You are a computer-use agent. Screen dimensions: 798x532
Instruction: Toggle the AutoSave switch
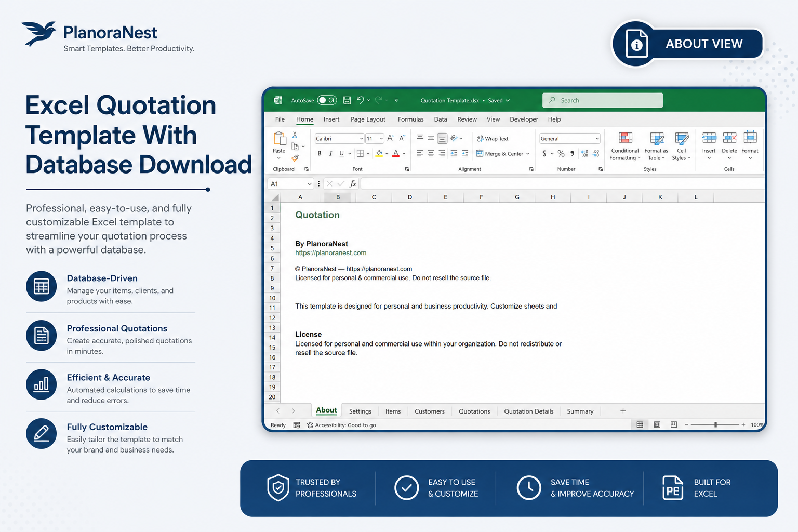(327, 100)
